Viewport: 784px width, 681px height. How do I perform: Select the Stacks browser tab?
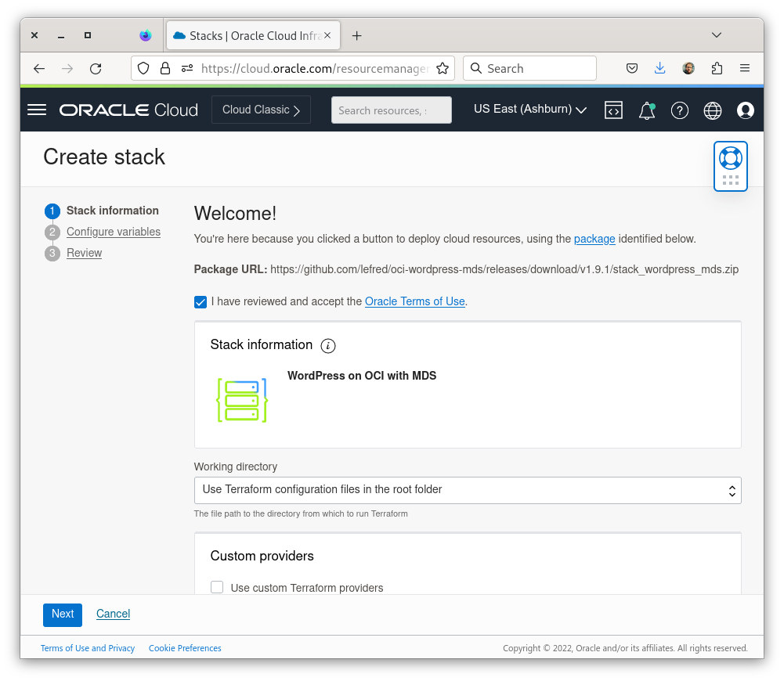click(243, 34)
